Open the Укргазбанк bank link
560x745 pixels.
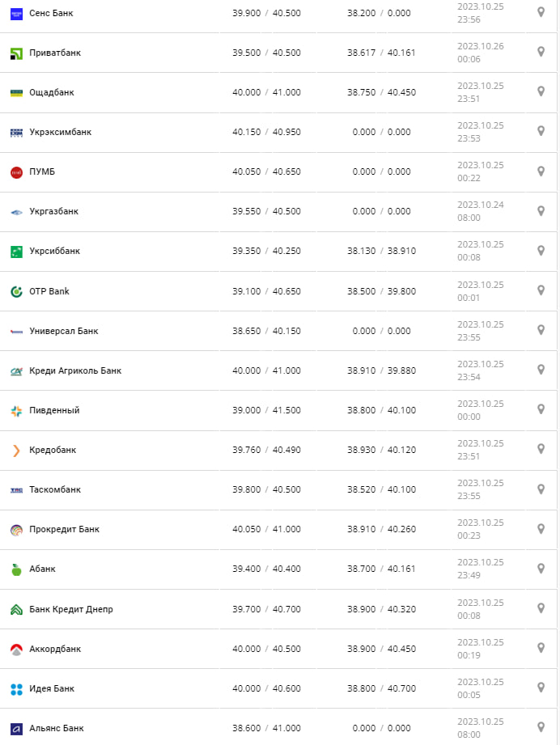53,211
